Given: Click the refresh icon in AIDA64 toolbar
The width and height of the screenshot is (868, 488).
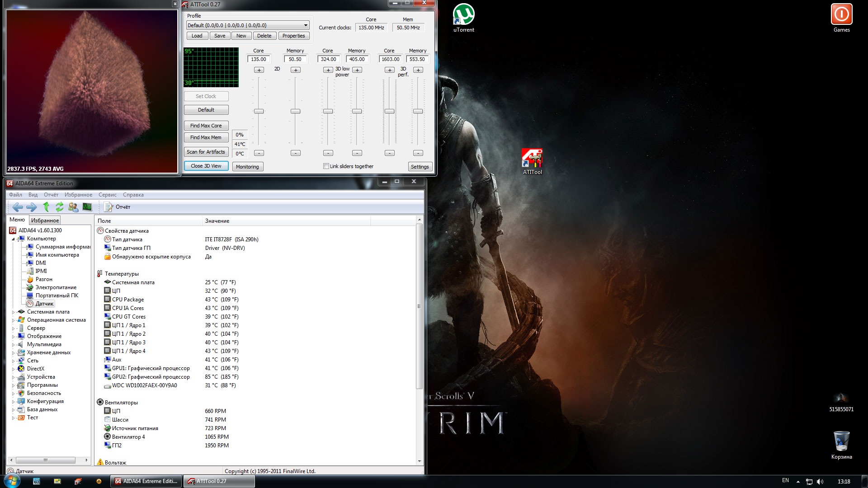Looking at the screenshot, I should point(60,207).
